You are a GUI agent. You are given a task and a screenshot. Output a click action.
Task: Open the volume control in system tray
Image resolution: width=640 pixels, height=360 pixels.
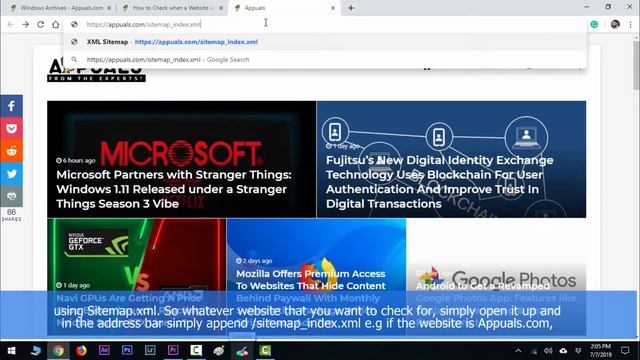click(548, 351)
